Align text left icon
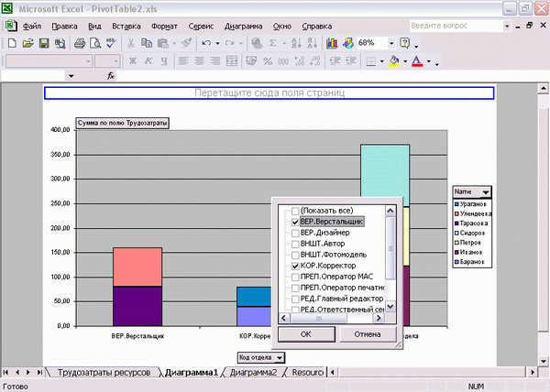Viewport: 550px width, 392px height. [183, 61]
